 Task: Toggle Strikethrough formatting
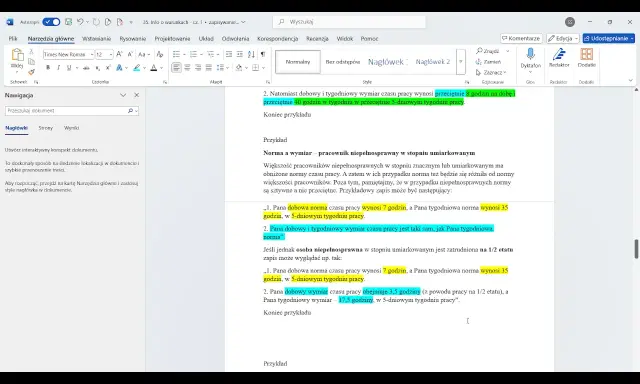[x=86, y=68]
